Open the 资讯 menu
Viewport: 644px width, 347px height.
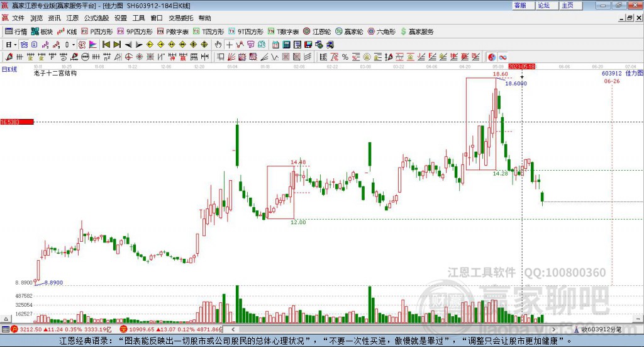(54, 18)
